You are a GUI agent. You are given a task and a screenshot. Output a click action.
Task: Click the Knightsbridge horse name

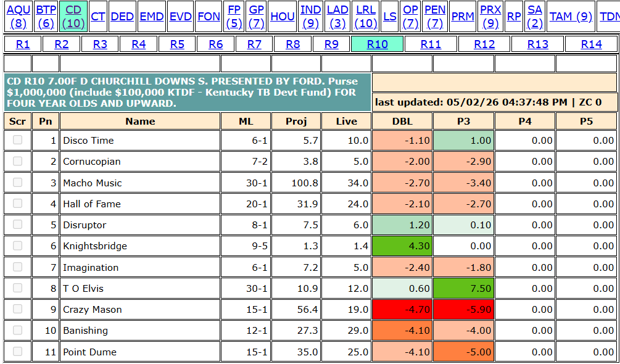point(95,246)
